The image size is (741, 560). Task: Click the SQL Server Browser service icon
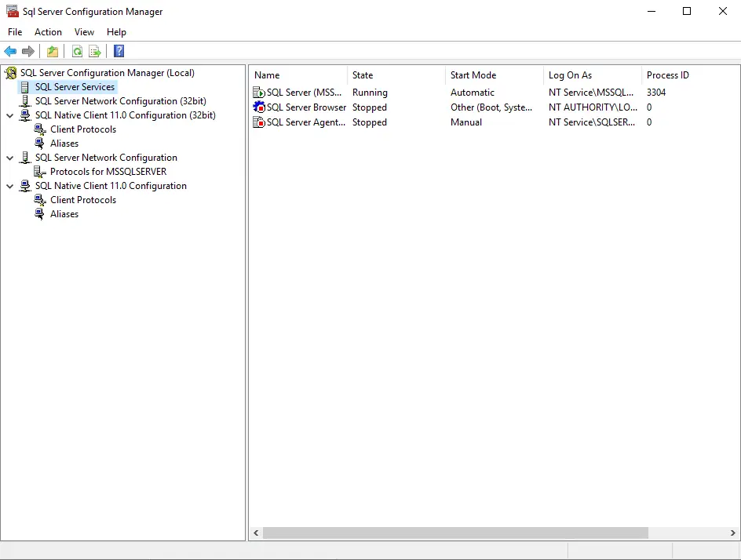259,107
